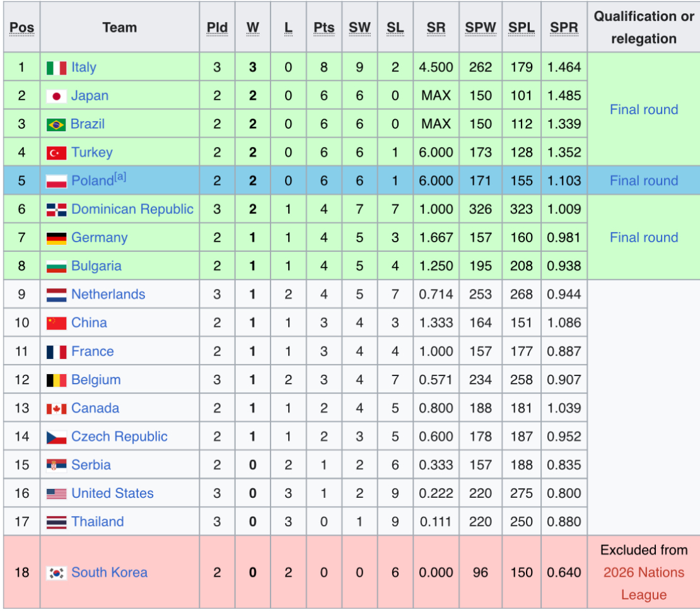Open the Poland team link
Viewport: 700px width, 612px height.
[x=92, y=181]
